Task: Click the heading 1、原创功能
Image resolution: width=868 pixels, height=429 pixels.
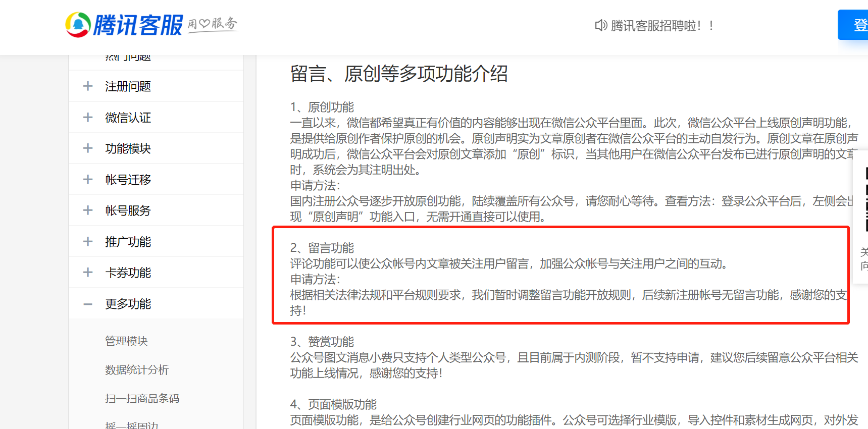Action: coord(322,107)
